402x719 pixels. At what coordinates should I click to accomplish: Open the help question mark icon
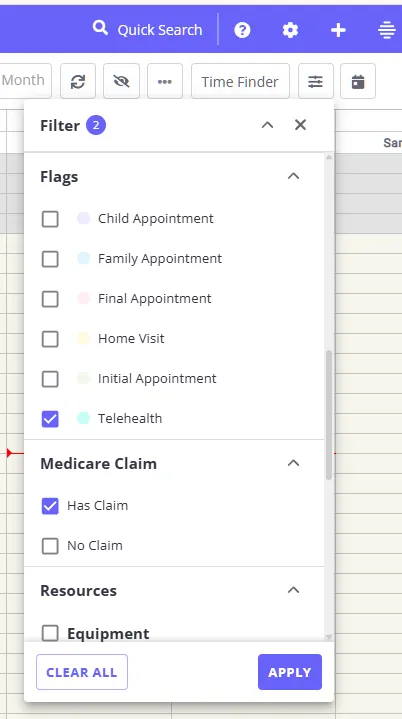[242, 30]
